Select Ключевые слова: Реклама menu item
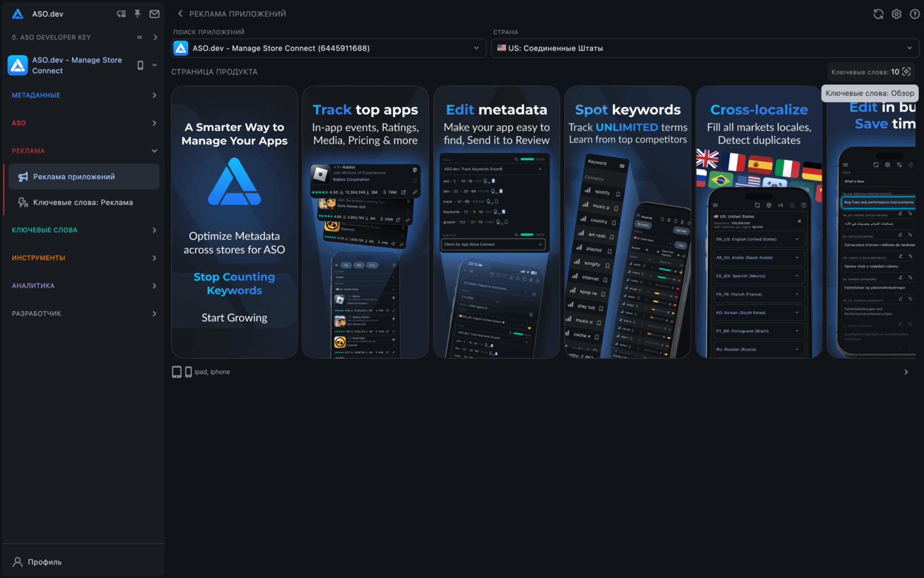924x578 pixels. (83, 202)
